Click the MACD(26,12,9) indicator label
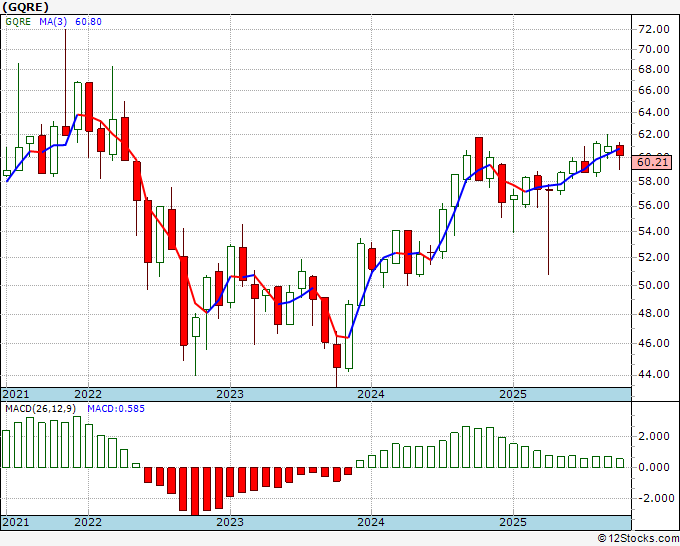 click(x=41, y=409)
